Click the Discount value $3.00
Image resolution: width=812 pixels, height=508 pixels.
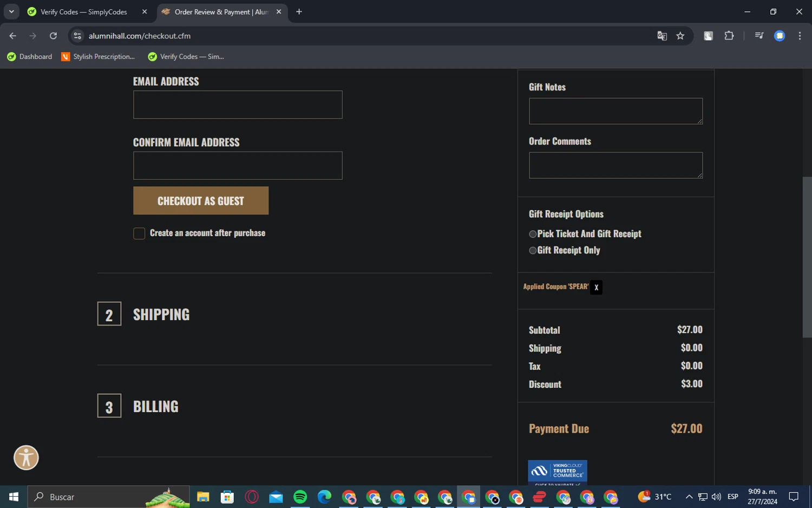pos(692,384)
